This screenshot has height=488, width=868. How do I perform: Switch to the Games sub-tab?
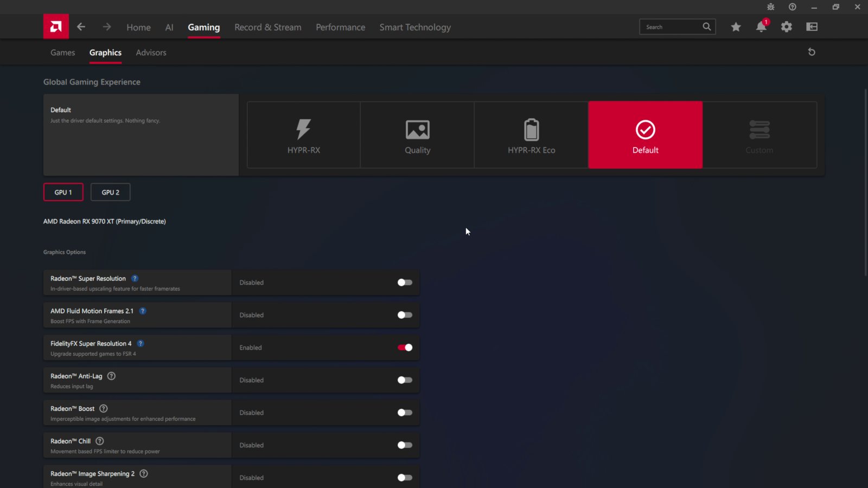[x=63, y=53]
